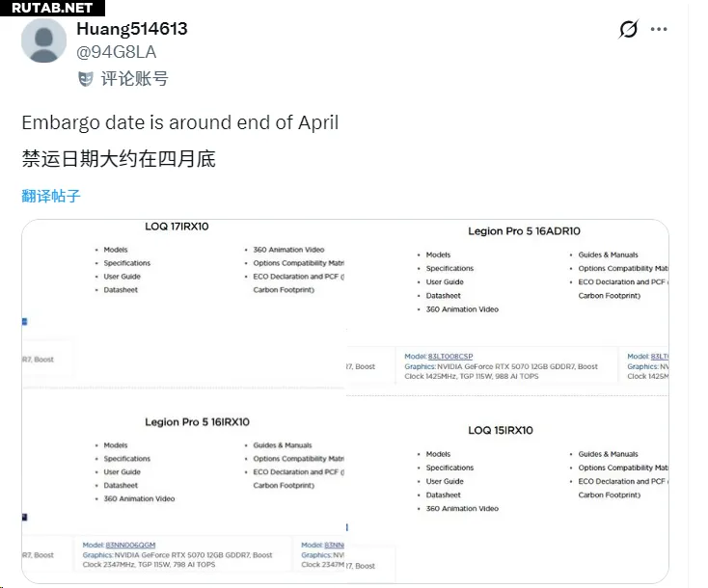Open Guides & Manuals under Legion Pro 5 16ADR10
This screenshot has height=588, width=708.
608,255
